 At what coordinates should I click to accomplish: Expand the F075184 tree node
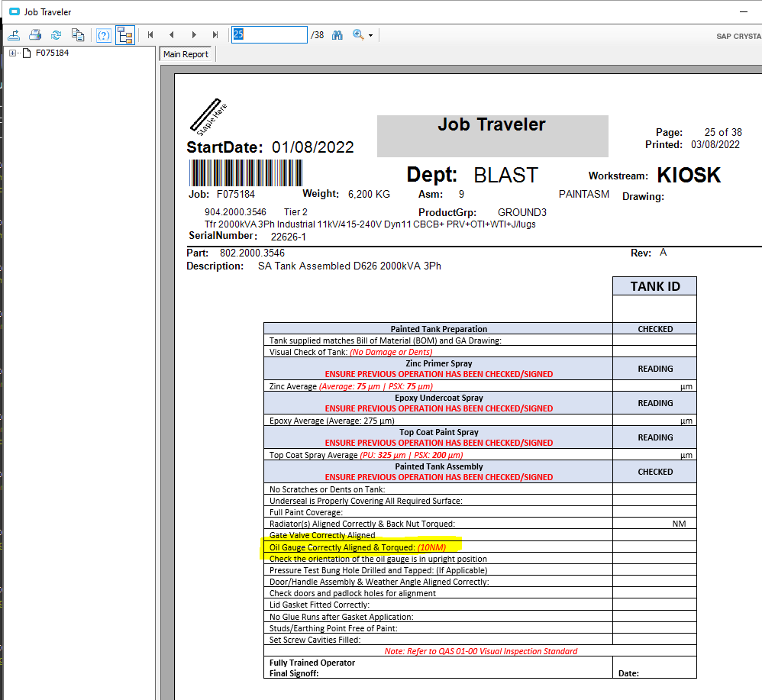pyautogui.click(x=13, y=53)
